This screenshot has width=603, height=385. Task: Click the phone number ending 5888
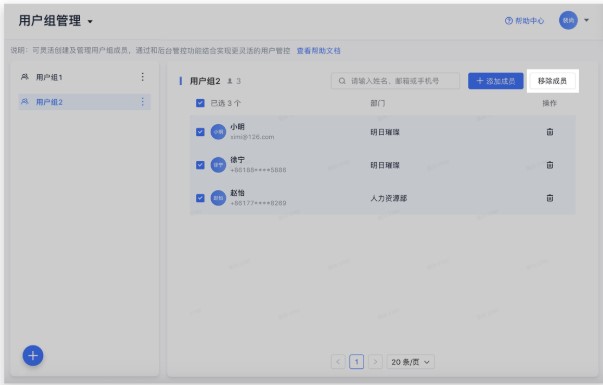258,170
